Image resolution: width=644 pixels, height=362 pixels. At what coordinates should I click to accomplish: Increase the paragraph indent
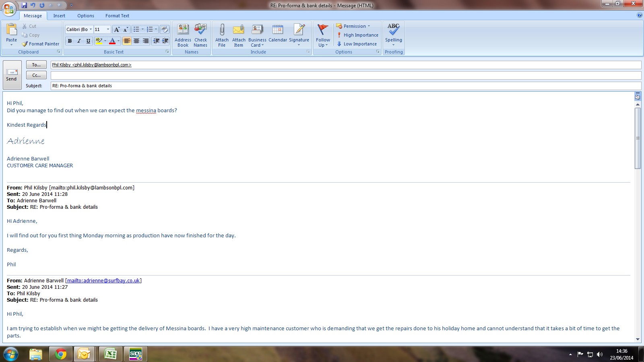pos(165,41)
